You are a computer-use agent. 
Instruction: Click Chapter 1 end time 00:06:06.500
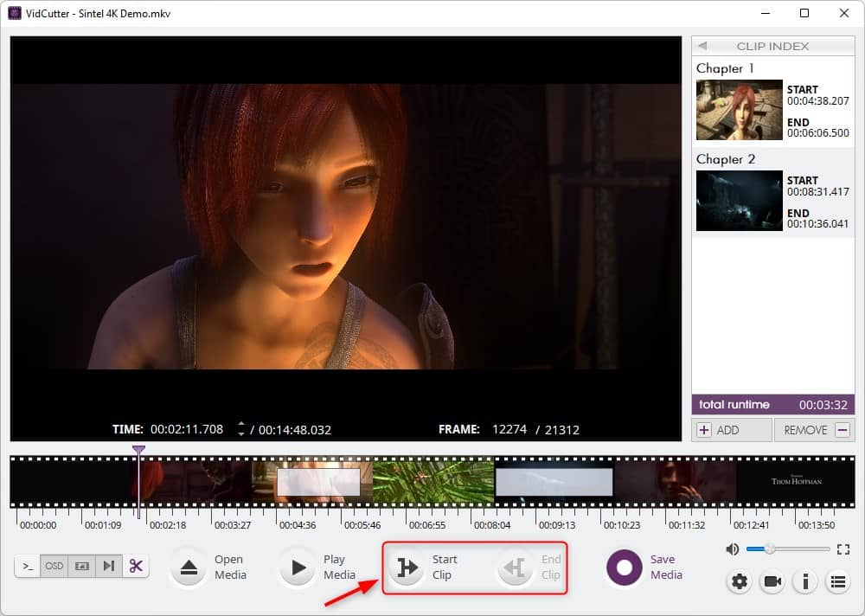point(818,133)
